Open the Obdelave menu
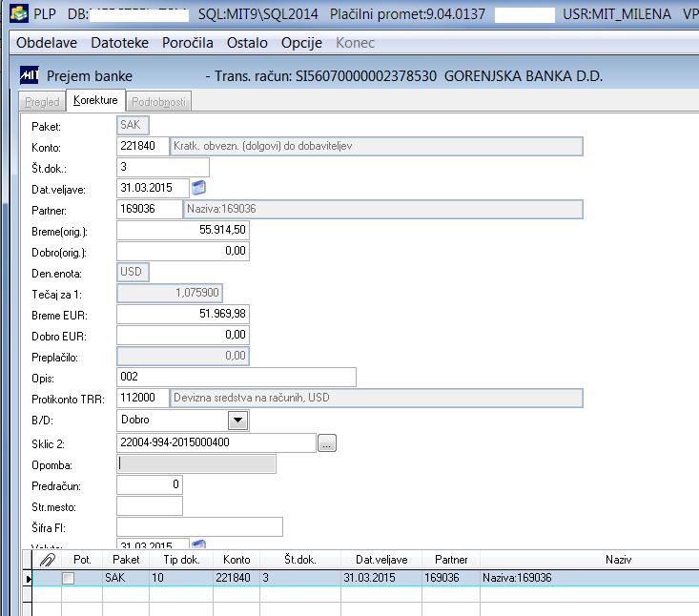The height and width of the screenshot is (616, 699). [47, 43]
